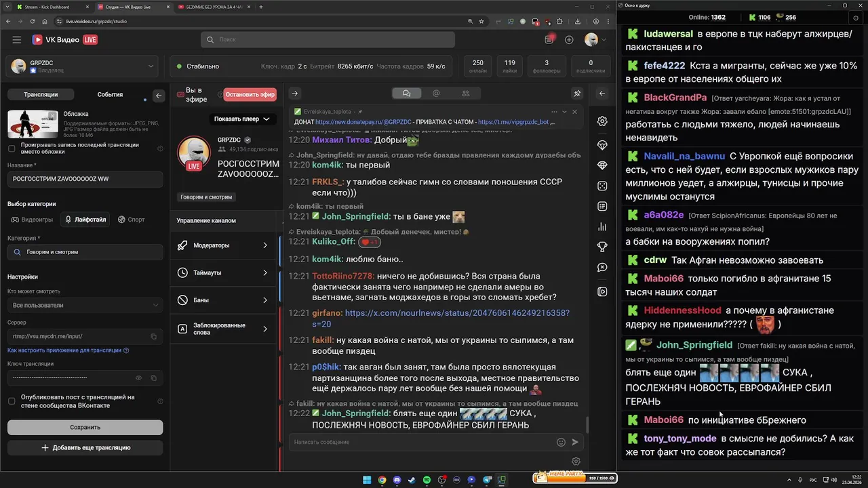Open chat settings gear below input
Image resolution: width=868 pixels, height=488 pixels.
click(576, 461)
